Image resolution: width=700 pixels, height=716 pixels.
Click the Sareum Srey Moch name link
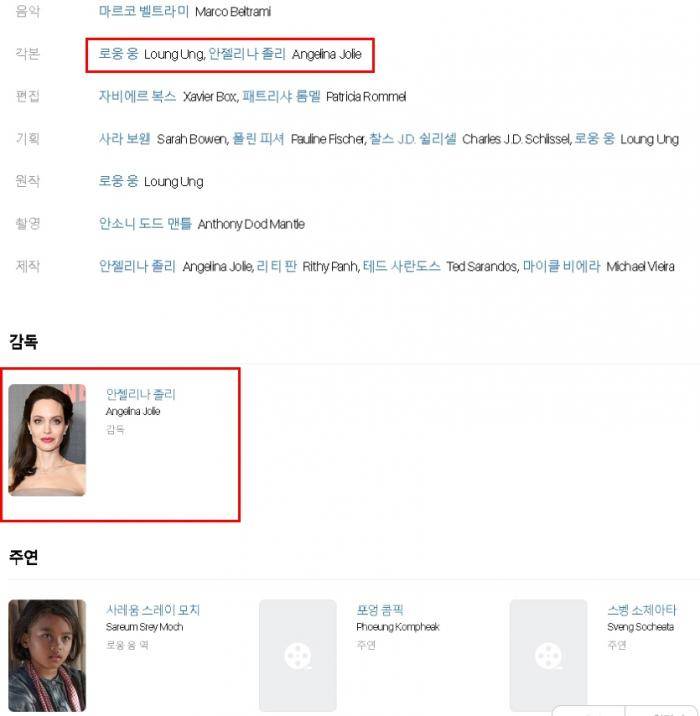coord(153,610)
